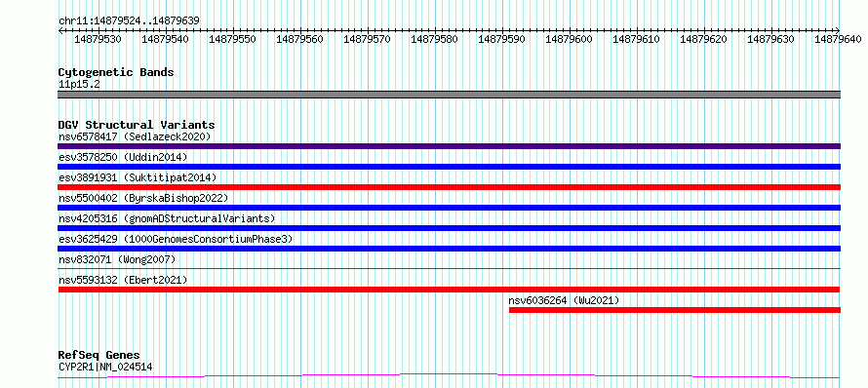Click the nsv6578417 (Sedlazeck2020) variant label
This screenshot has height=388, width=868.
(135, 136)
